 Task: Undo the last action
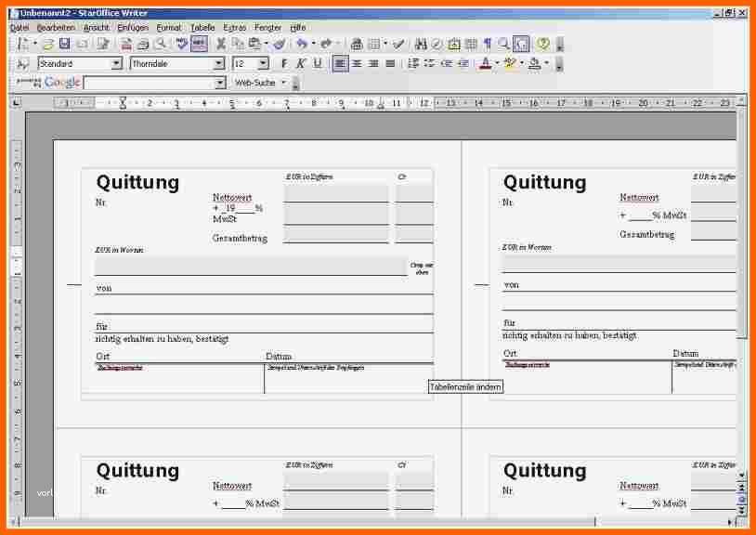click(302, 44)
